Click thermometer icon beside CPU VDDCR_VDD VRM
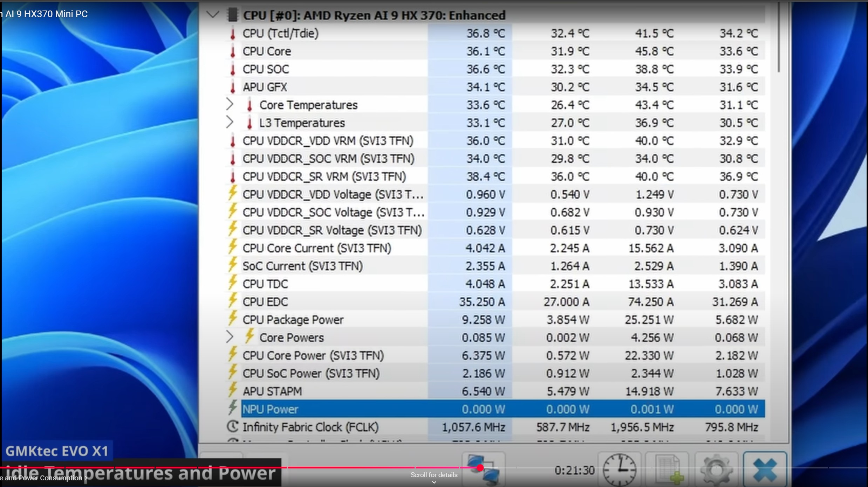Viewport: 868px width, 487px height. (x=233, y=141)
